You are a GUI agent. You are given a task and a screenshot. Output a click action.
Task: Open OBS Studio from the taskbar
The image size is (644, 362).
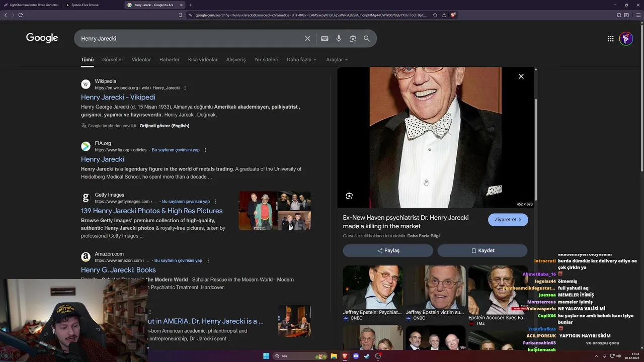(x=378, y=356)
